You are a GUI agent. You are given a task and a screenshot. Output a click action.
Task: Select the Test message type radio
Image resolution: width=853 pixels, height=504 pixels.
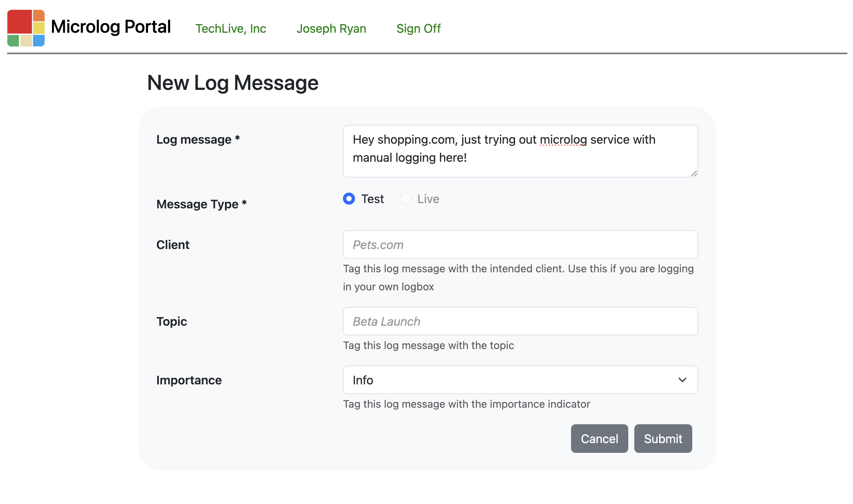(349, 199)
